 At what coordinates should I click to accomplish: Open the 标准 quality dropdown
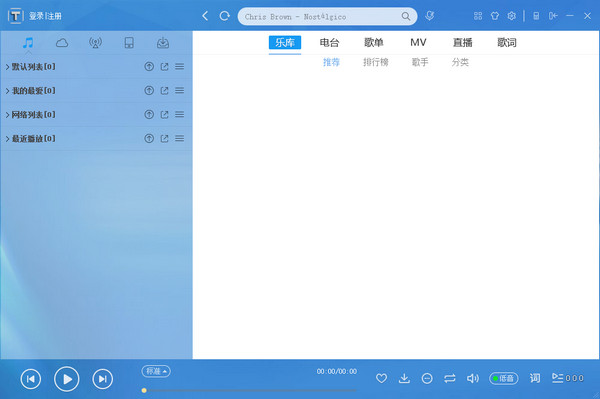coord(156,371)
